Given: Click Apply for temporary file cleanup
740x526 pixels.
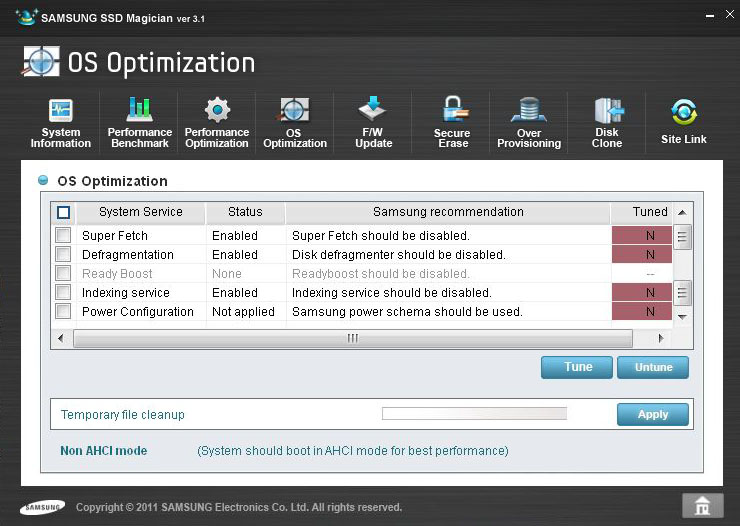Looking at the screenshot, I should pos(653,414).
